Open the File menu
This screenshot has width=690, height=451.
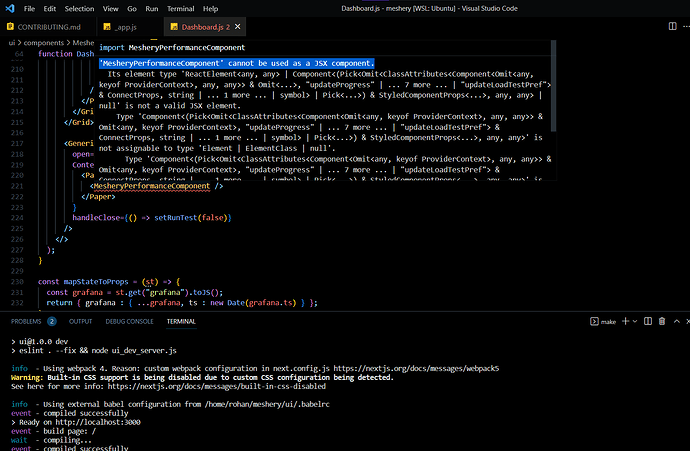point(29,9)
